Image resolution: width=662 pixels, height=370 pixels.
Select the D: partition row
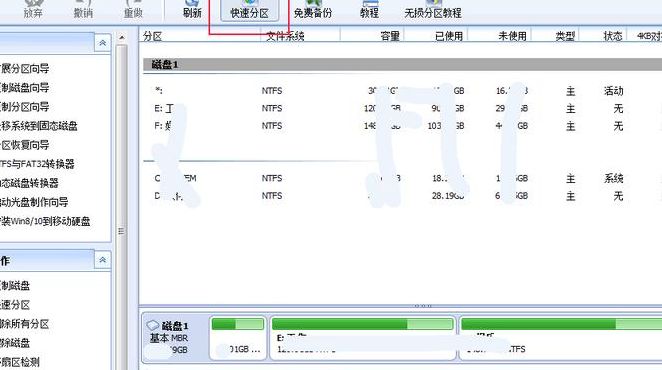(x=402, y=196)
